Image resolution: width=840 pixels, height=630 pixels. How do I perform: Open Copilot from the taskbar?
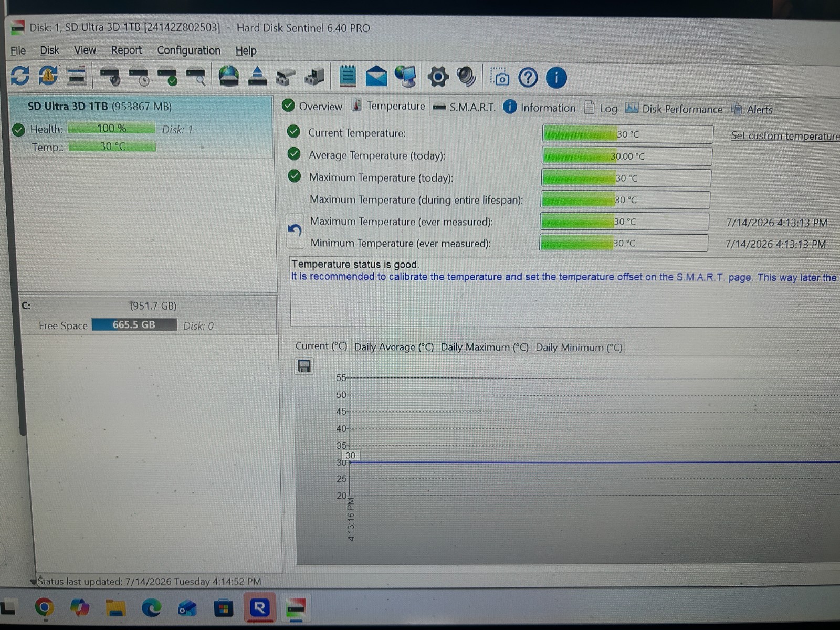(x=79, y=607)
